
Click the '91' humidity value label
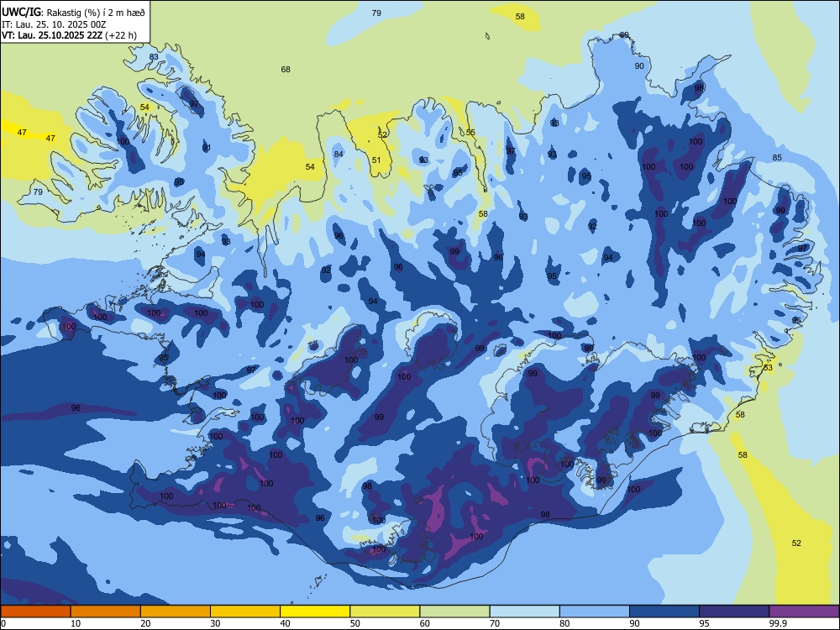207,148
